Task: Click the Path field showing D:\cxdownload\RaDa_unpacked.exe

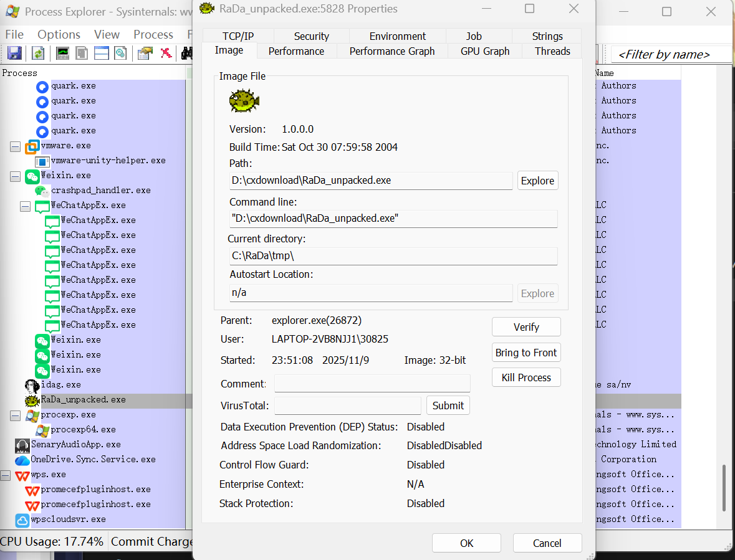Action: tap(371, 181)
